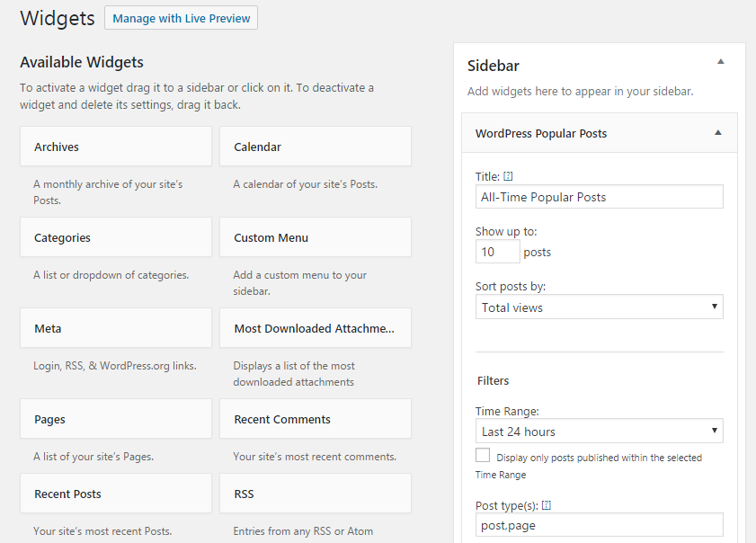This screenshot has width=756, height=543.
Task: Click the 'A list or dropdown of categories.' text
Action: click(111, 275)
